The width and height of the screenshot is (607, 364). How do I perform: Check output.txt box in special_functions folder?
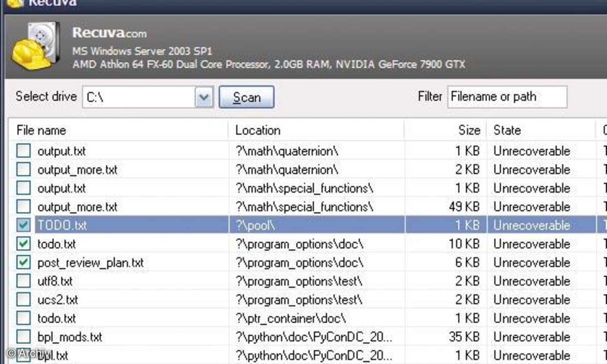click(x=23, y=188)
